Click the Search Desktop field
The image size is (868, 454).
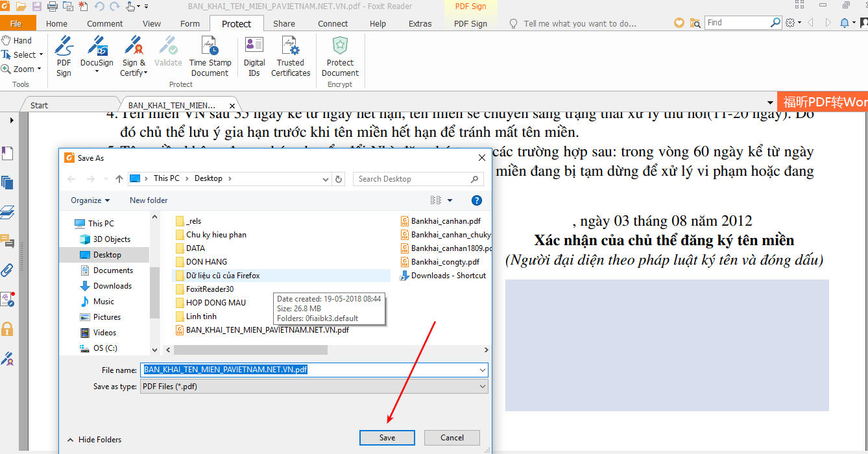click(x=418, y=179)
